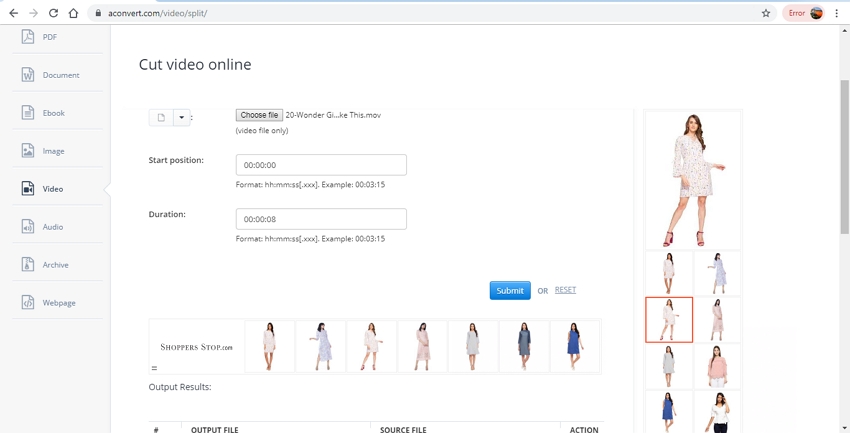Image resolution: width=850 pixels, height=433 pixels.
Task: Select Ebook category in sidebar
Action: (28, 113)
